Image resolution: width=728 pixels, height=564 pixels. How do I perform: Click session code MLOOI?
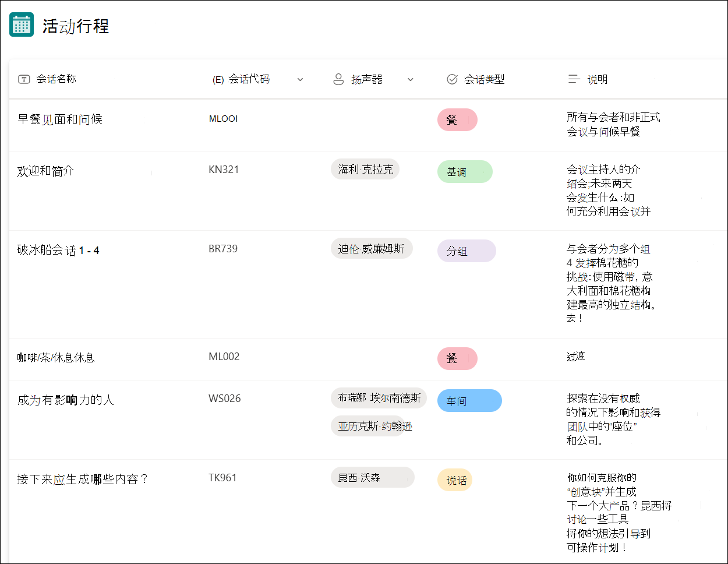(x=223, y=119)
